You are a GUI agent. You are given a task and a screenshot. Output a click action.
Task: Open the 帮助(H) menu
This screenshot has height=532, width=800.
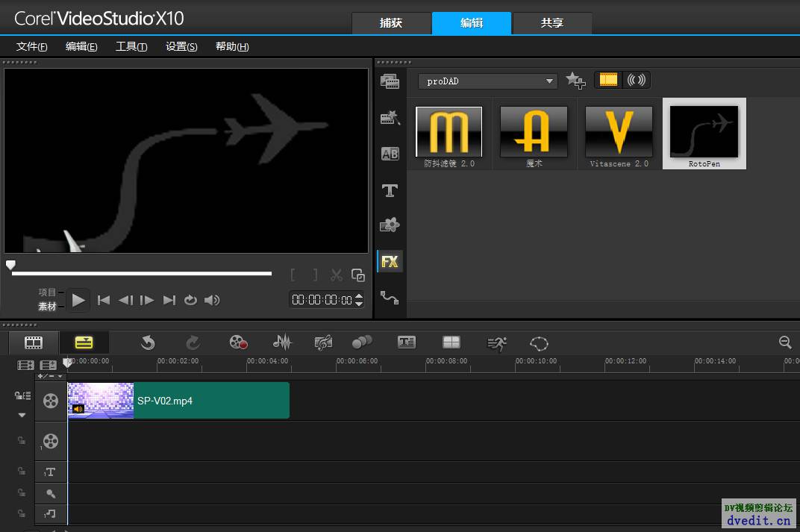[232, 46]
